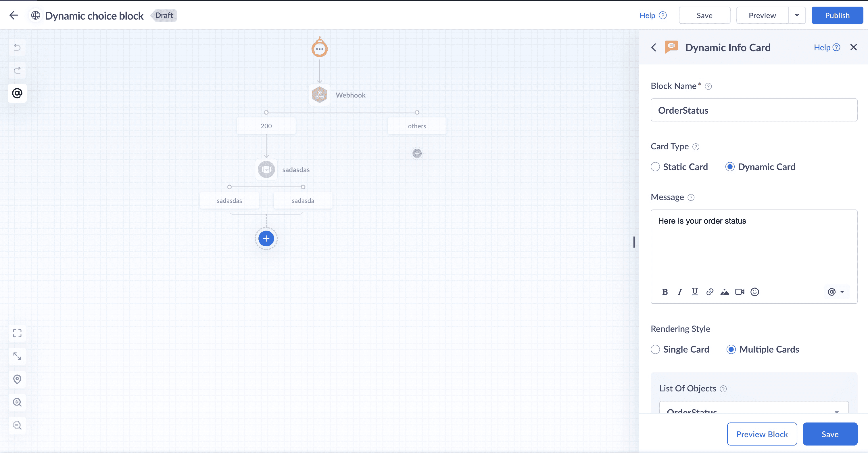
Task: Select the others branch node
Action: click(417, 126)
